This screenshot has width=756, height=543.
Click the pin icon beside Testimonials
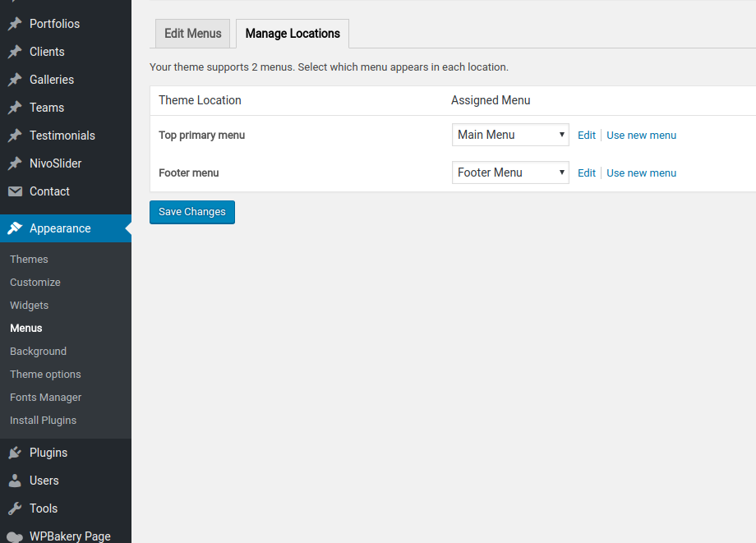point(15,136)
